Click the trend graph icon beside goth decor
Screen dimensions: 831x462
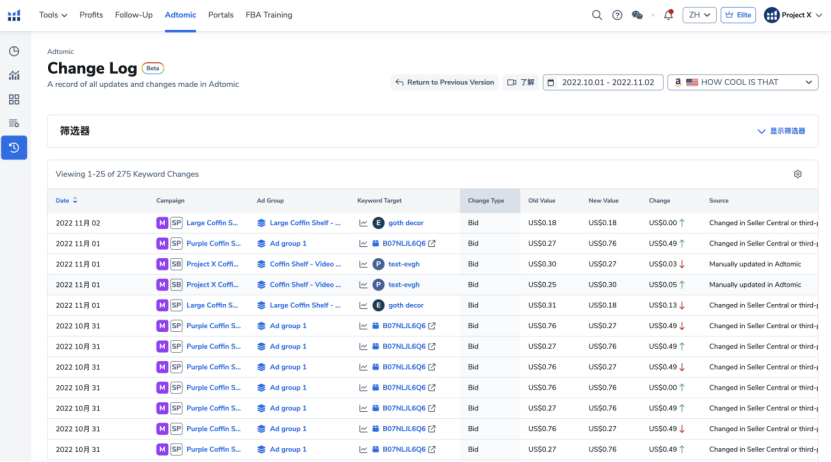pyautogui.click(x=364, y=223)
